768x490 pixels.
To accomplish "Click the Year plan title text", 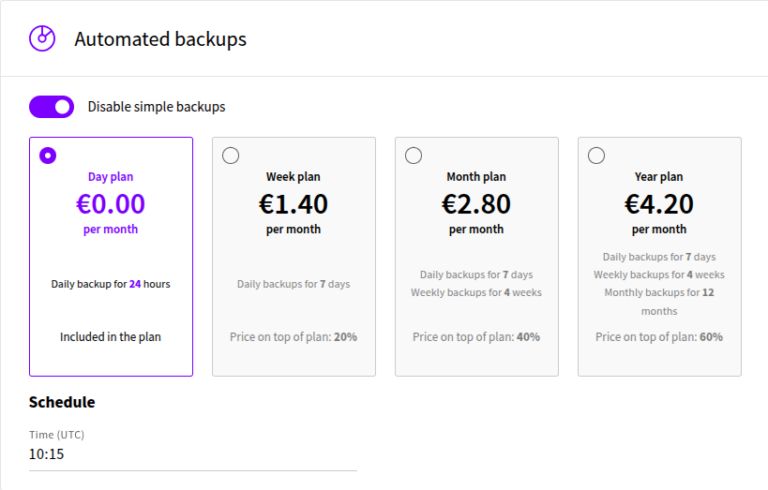I will point(659,177).
